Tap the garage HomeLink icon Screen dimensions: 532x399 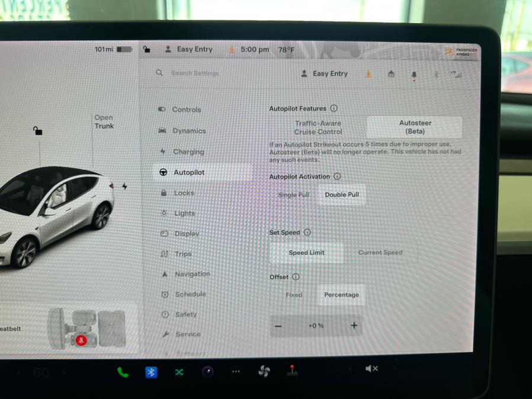[391, 74]
